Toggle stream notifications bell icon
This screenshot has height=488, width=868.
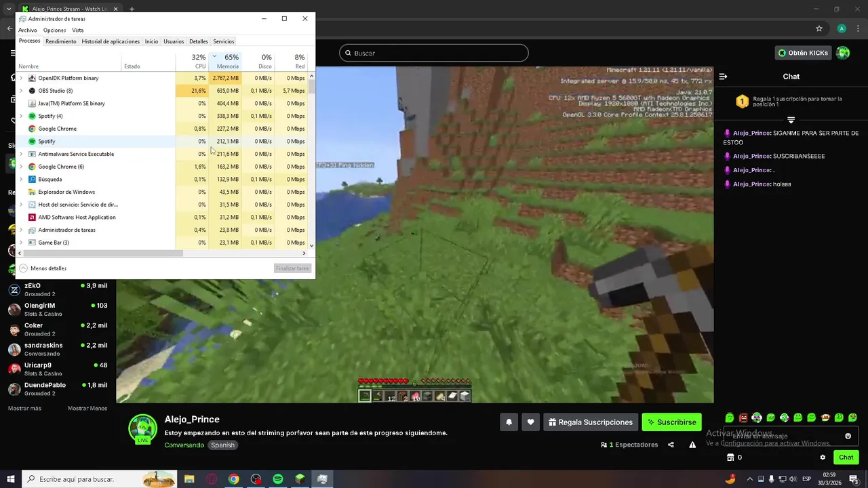pyautogui.click(x=509, y=422)
